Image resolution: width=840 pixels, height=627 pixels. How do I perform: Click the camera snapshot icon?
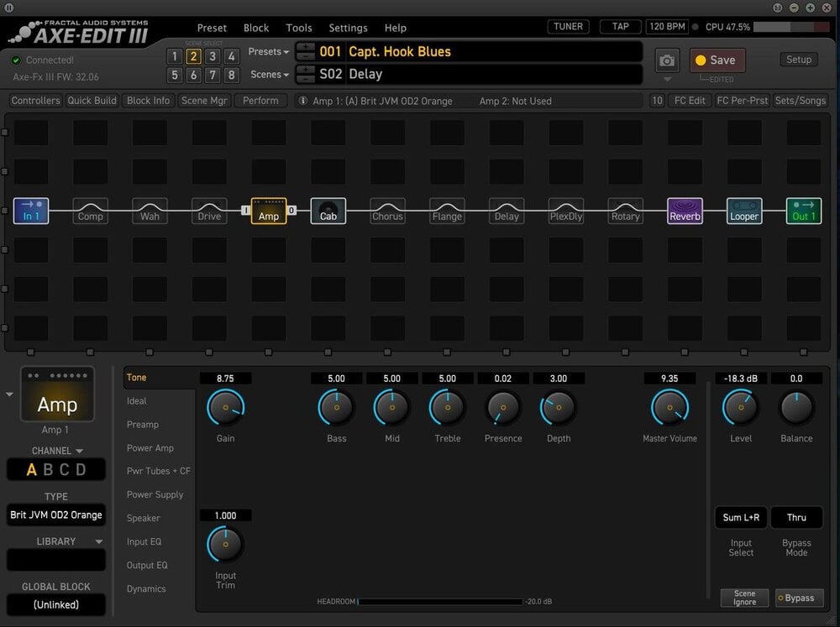pyautogui.click(x=667, y=60)
